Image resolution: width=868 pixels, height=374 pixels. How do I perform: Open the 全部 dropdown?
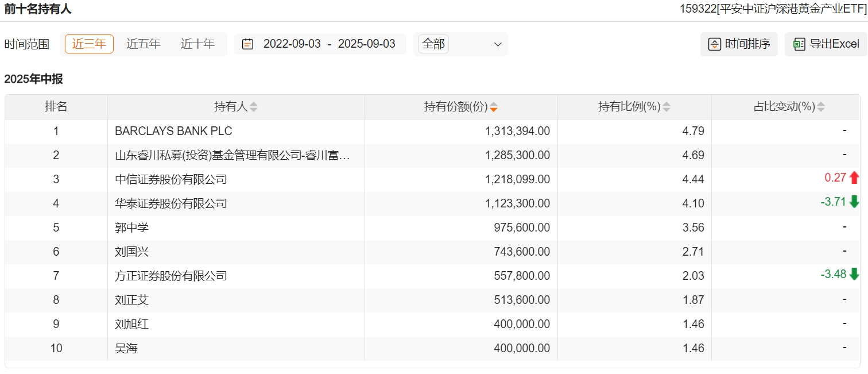tap(460, 44)
